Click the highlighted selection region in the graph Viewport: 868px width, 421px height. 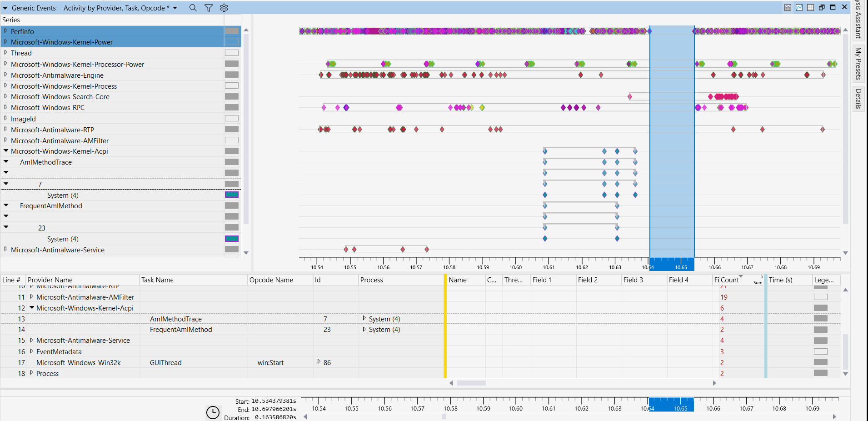[672, 141]
